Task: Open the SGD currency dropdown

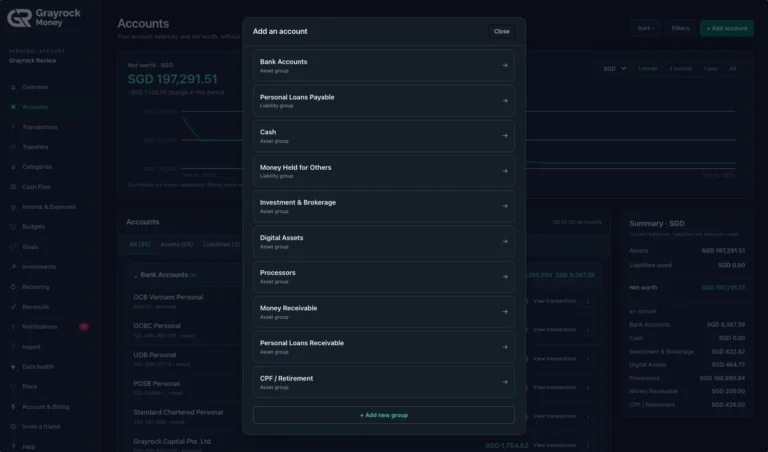Action: tap(615, 69)
